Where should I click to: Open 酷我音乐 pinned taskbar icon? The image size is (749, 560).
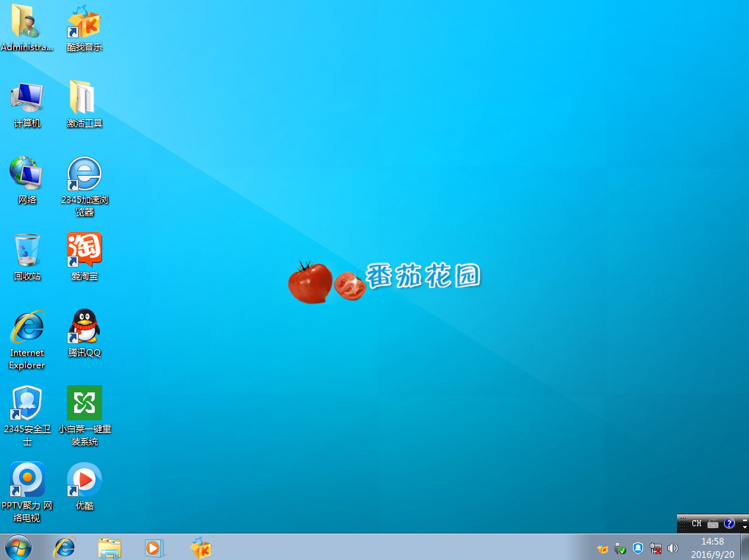[200, 548]
